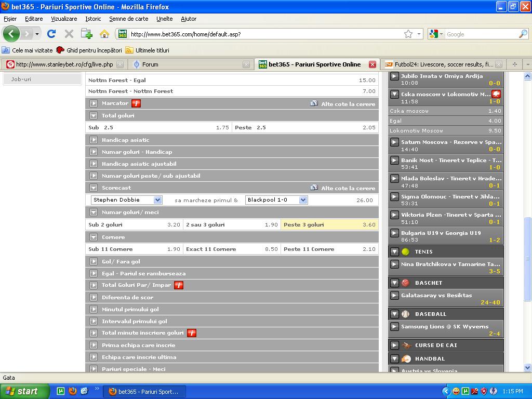Go back with the green Back arrow
The height and width of the screenshot is (399, 532).
pos(11,34)
